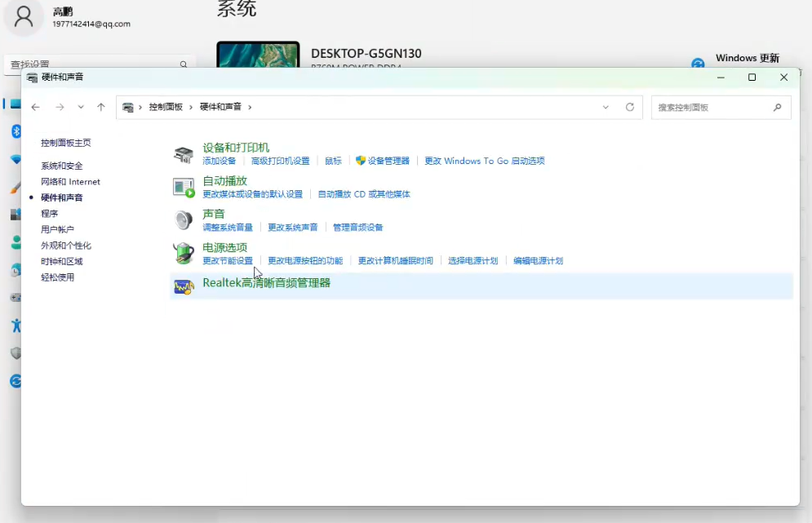Click the up-one-level arrow button

[101, 107]
